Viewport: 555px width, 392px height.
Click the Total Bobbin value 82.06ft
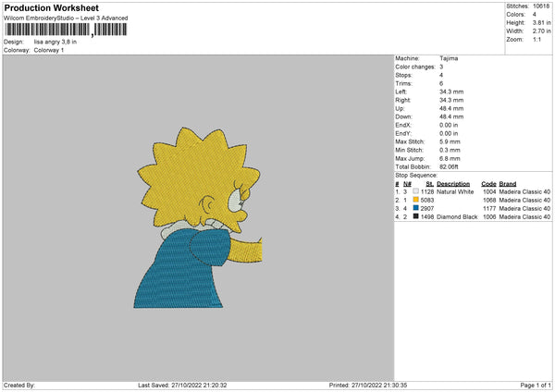pyautogui.click(x=449, y=166)
